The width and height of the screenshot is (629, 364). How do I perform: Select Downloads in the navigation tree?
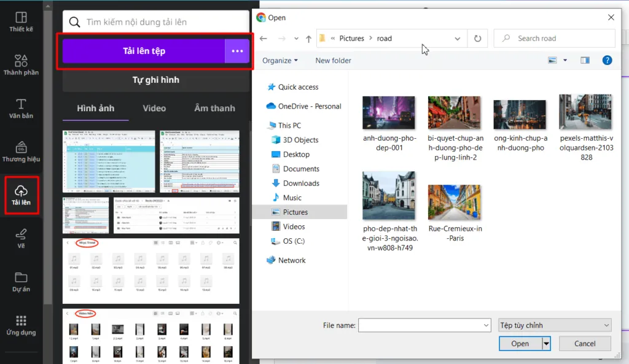(301, 183)
